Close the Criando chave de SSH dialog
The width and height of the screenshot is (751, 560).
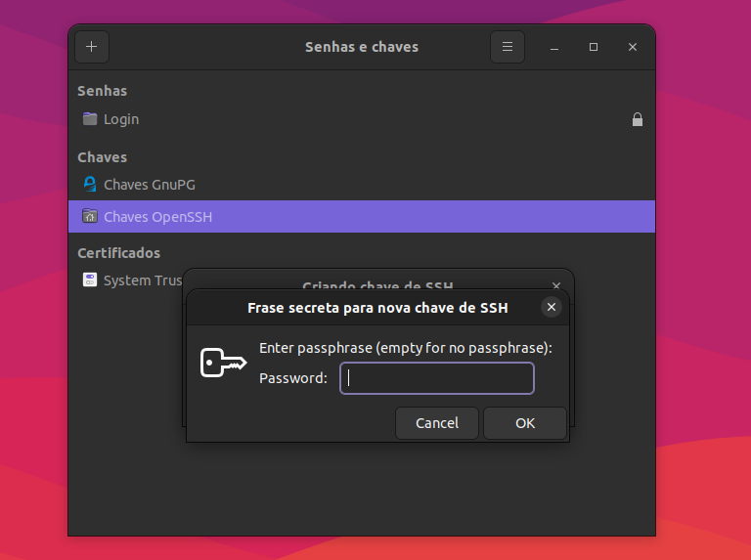pyautogui.click(x=556, y=285)
